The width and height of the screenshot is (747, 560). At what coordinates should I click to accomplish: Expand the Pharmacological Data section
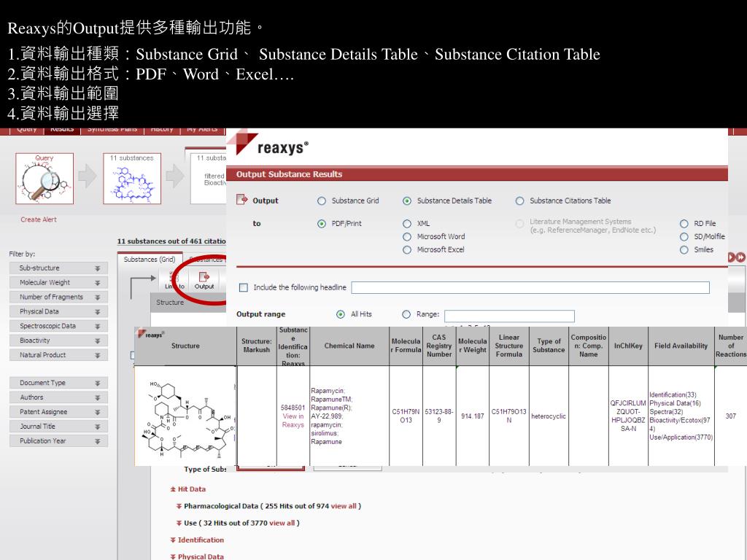(179, 506)
